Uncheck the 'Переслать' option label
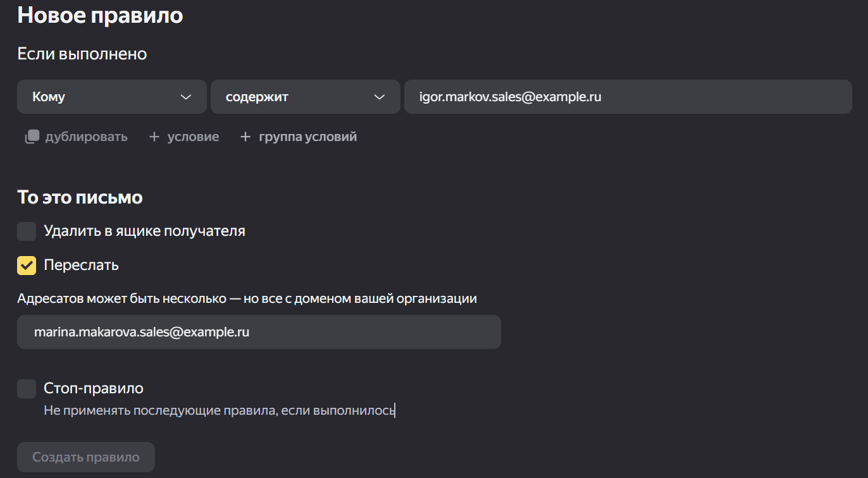Viewport: 868px width, 478px height. [81, 266]
